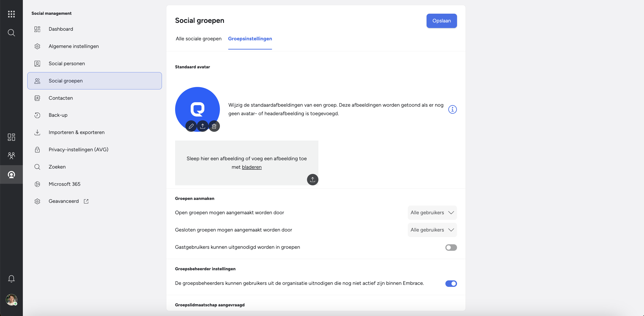Open Contacten from the sidebar
Screen dimensions: 644x316
[37, 98]
